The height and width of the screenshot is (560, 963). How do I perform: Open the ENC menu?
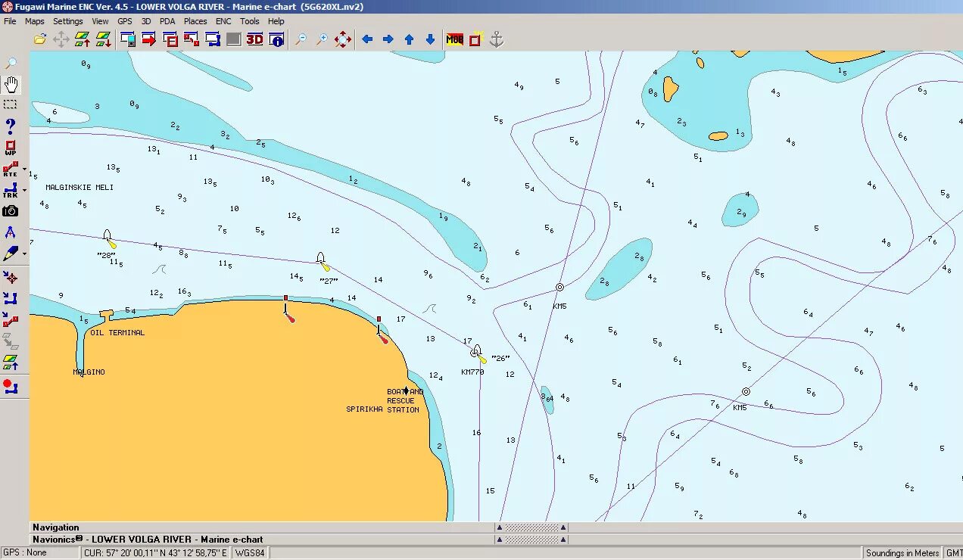[x=223, y=21]
